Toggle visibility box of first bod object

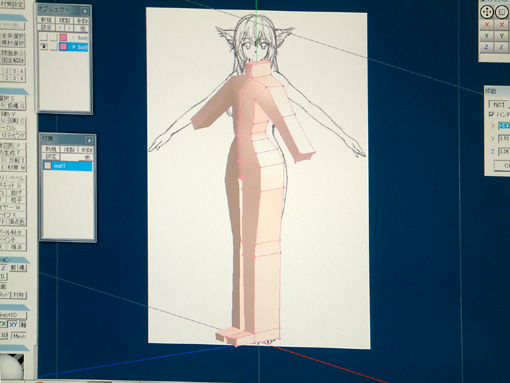point(44,37)
